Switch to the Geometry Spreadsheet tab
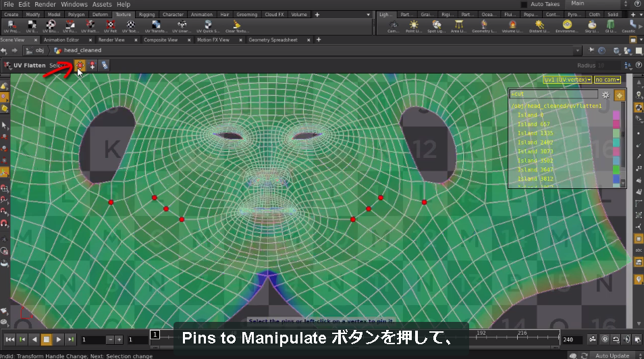This screenshot has width=644, height=359. [273, 40]
